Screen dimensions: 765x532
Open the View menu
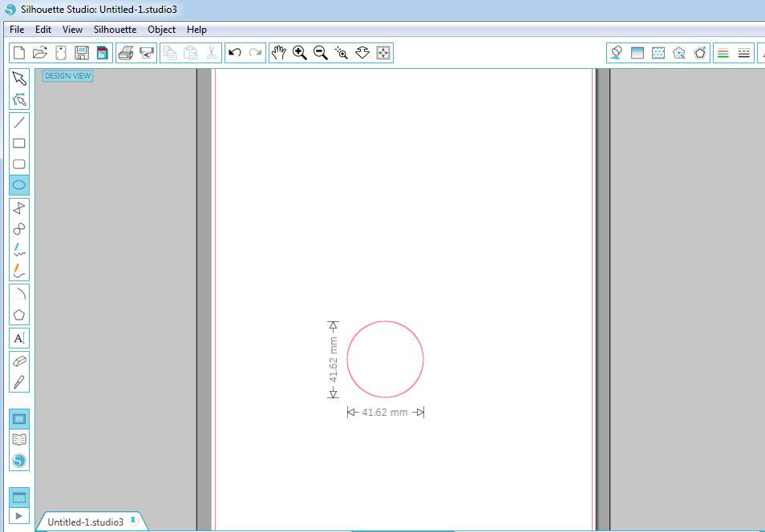click(x=72, y=30)
